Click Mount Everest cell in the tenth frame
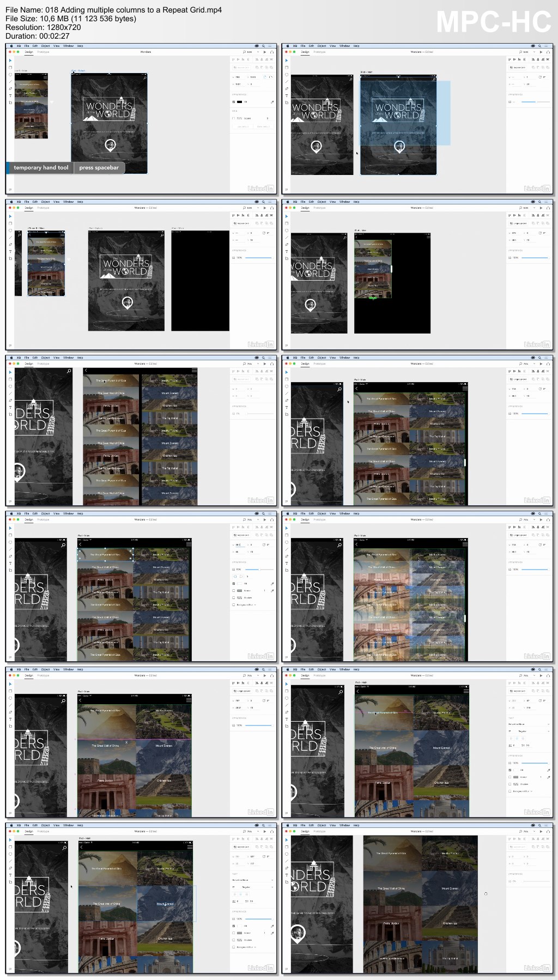558x980 pixels. tap(441, 748)
